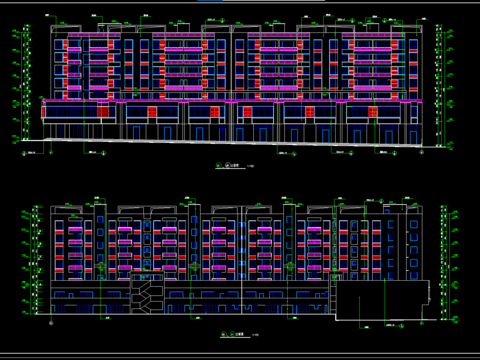Click the long magenta canopy band across the building
Screen dimensions: 480x360
232,101
